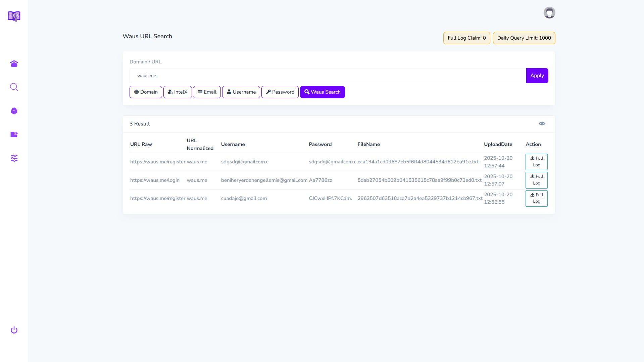Switch to the Username search type
Viewport: 644px width, 362px height.
point(241,92)
